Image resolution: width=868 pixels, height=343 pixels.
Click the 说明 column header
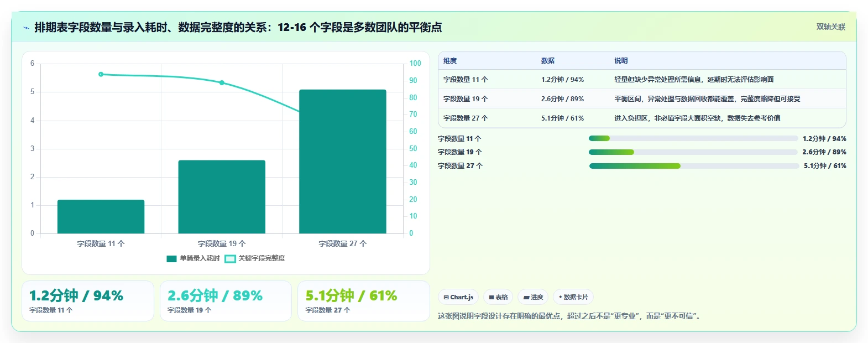tap(621, 61)
